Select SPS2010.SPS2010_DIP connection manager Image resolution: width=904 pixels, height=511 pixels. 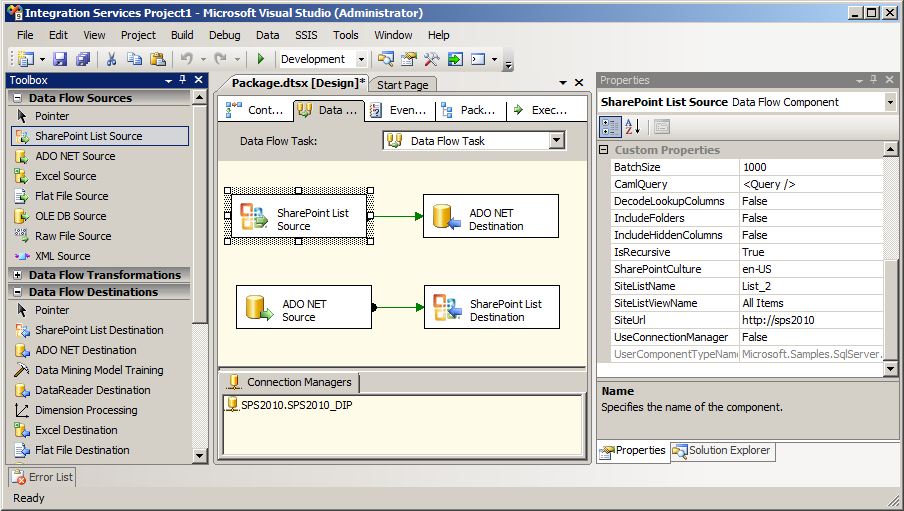[289, 405]
